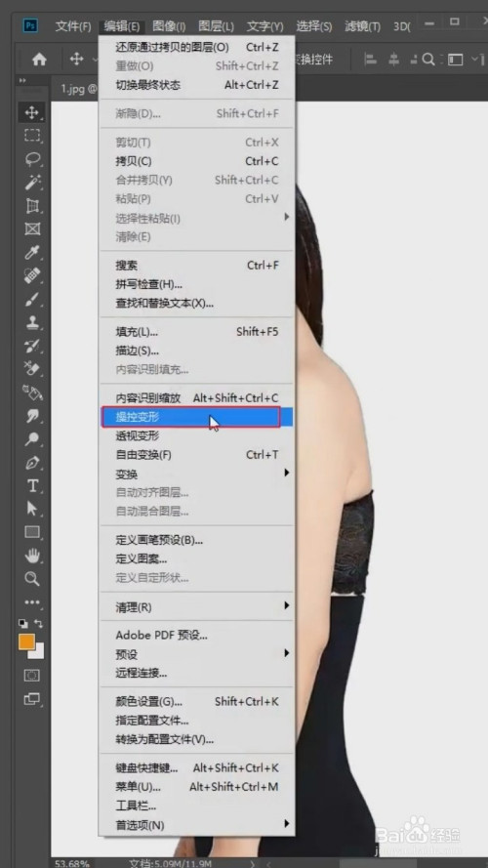Open the 图层(L) menu
The height and width of the screenshot is (868, 488).
[x=216, y=26]
